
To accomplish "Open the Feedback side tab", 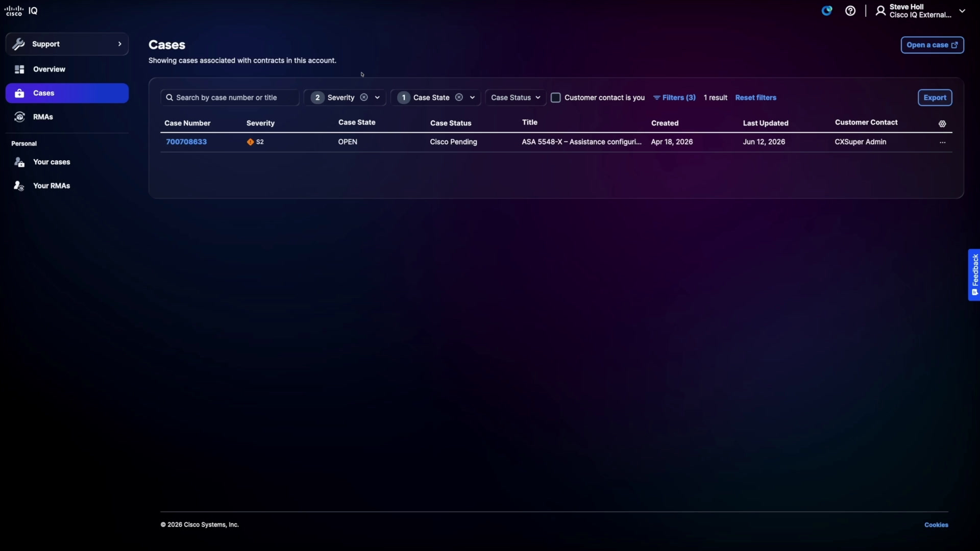I will [974, 275].
